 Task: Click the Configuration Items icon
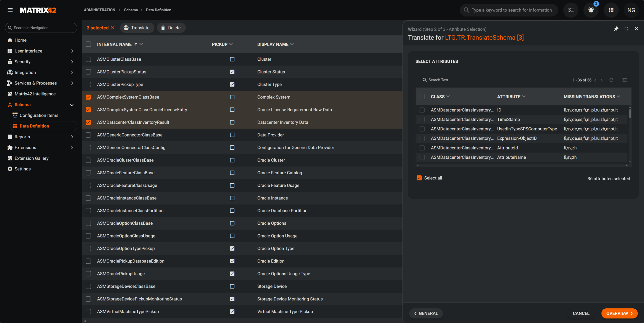(x=15, y=115)
